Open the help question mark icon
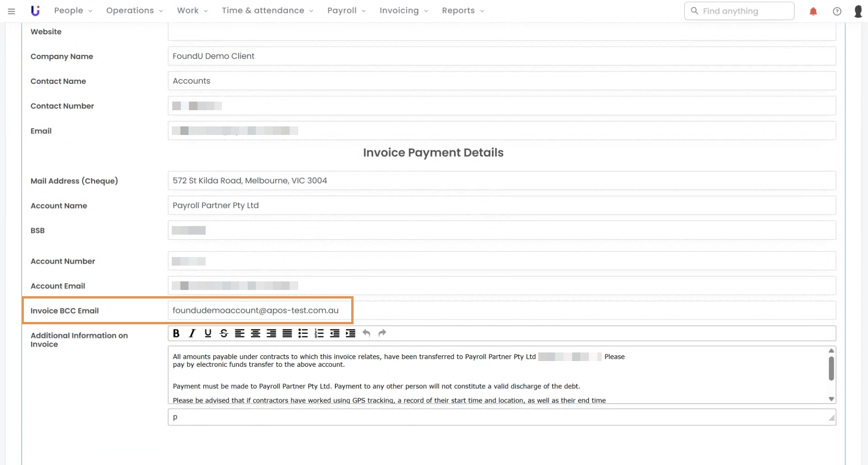The width and height of the screenshot is (868, 465). [x=837, y=11]
